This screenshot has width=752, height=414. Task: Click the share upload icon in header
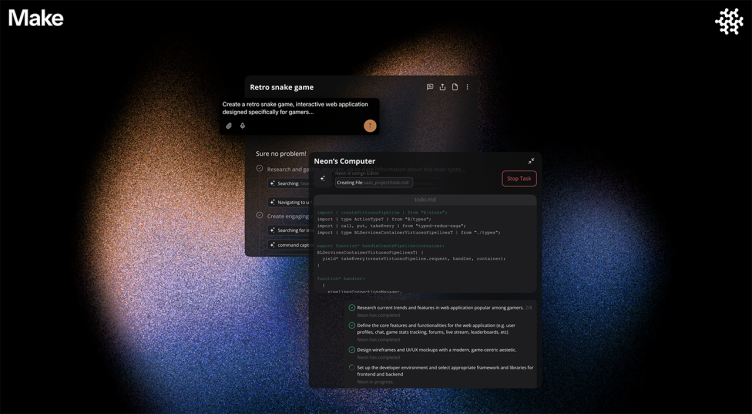pyautogui.click(x=443, y=87)
